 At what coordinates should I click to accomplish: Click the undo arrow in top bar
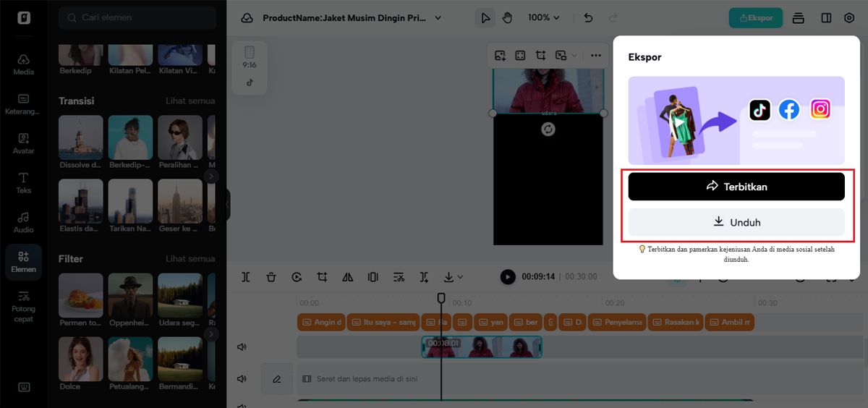point(588,17)
